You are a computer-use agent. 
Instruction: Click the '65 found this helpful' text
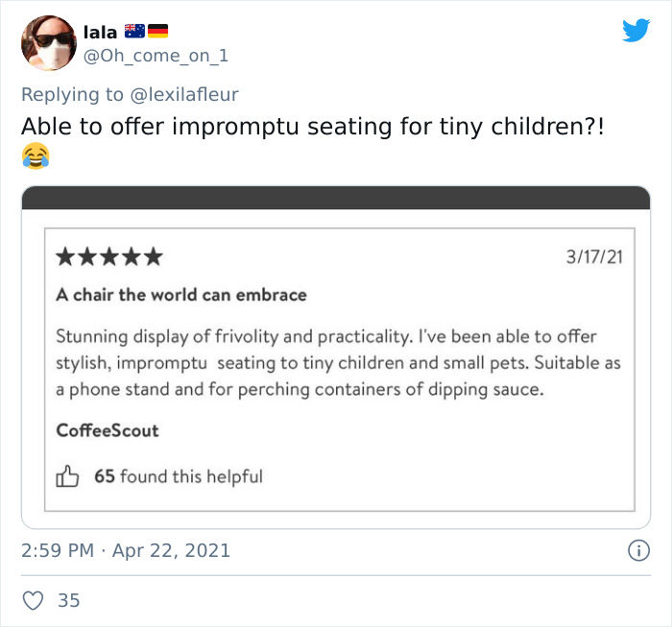pos(178,476)
